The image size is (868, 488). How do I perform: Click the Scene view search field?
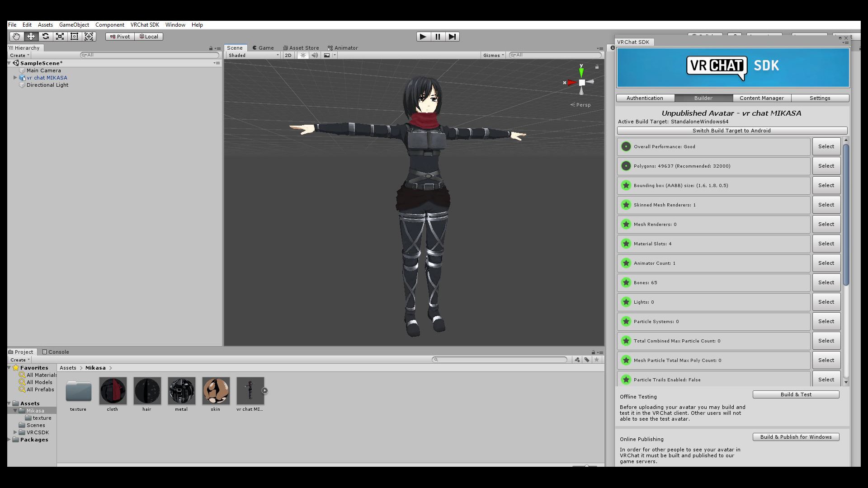tap(556, 55)
